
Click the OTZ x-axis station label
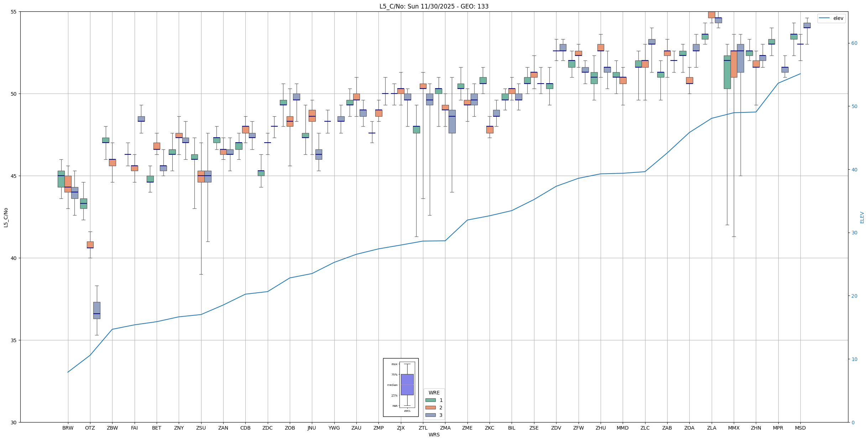coord(90,428)
